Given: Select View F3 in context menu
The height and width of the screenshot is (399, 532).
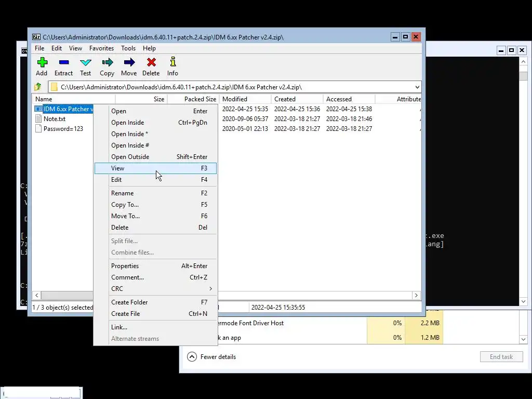Looking at the screenshot, I should tap(156, 168).
